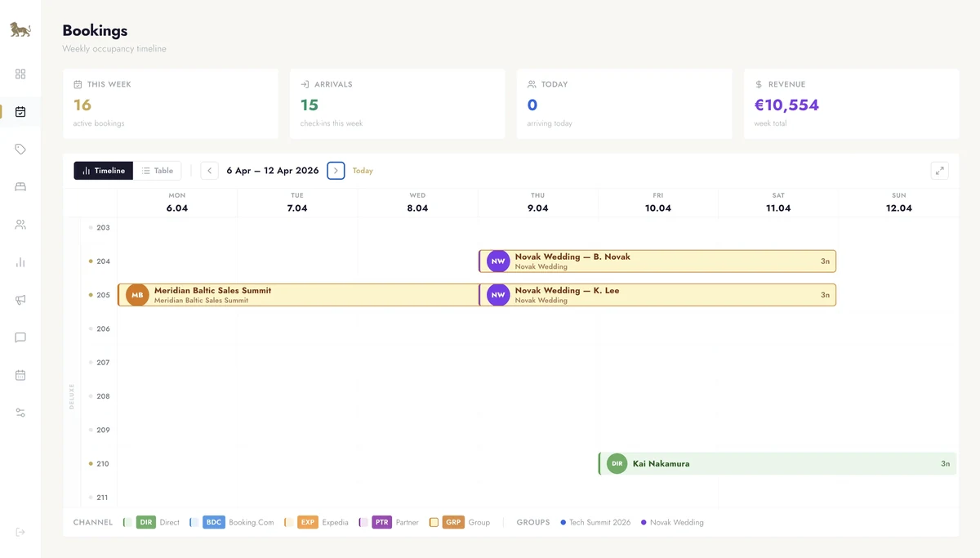Screen dimensions: 980x558
Task: Click the Today arriving card
Action: (625, 104)
